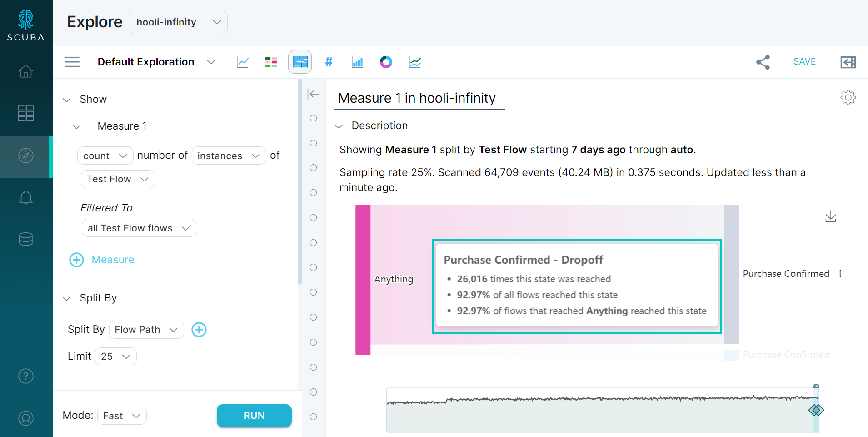Open the Scuba home page icon

pyautogui.click(x=26, y=71)
